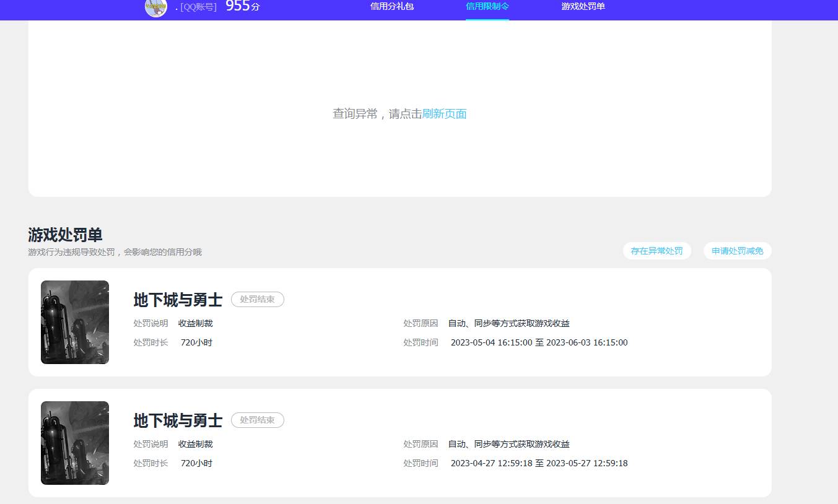Viewport: 838px width, 504px height.
Task: Switch to the 信用限制令 tab
Action: click(487, 7)
